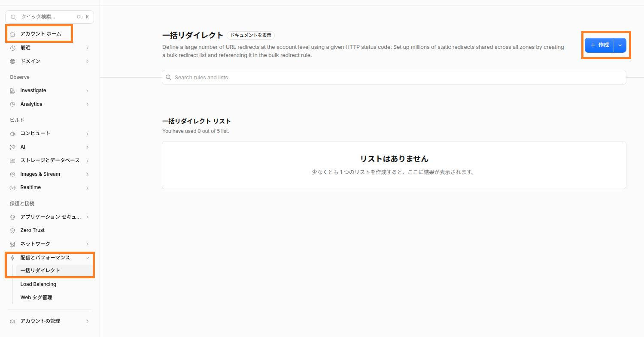644x337 pixels.
Task: Click the magnifier icon in quick search
Action: [x=13, y=17]
